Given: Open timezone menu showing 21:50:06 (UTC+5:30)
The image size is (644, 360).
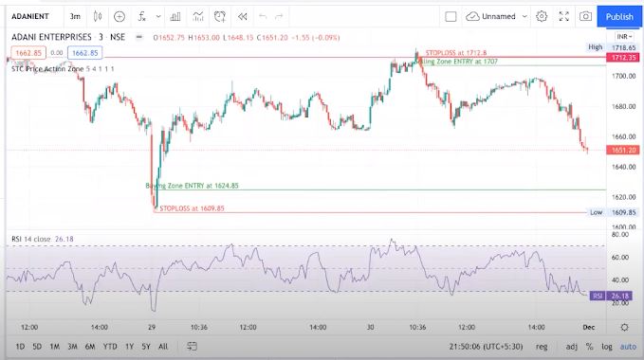Looking at the screenshot, I should (x=486, y=347).
